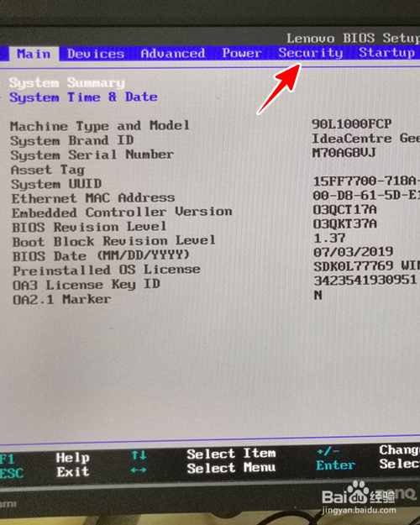Click the IdeaCentre brand value
Image resolution: width=420 pixels, height=525 pixels.
[x=365, y=139]
